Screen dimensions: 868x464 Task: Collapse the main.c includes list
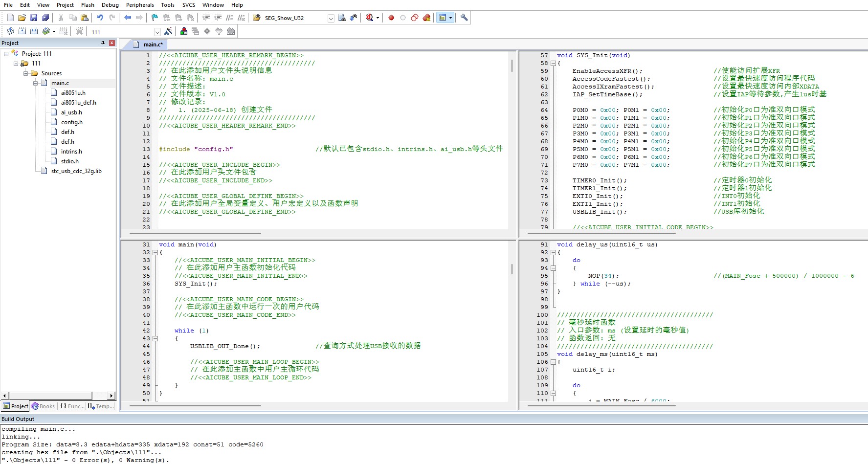[36, 83]
